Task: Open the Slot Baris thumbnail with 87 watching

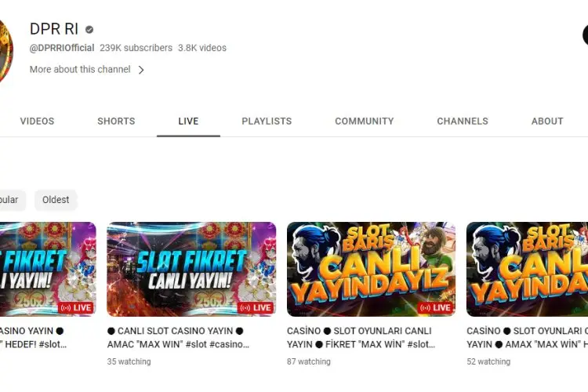Action: pyautogui.click(x=371, y=270)
